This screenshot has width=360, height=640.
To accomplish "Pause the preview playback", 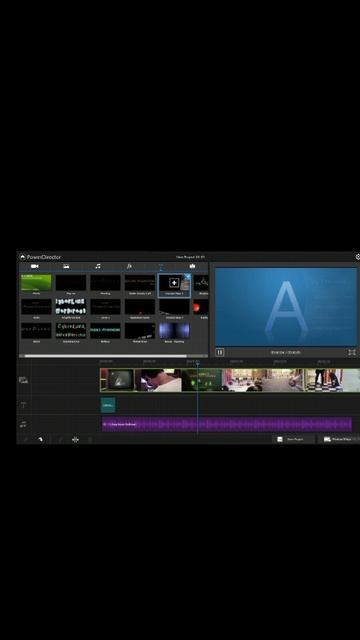I will tap(220, 352).
